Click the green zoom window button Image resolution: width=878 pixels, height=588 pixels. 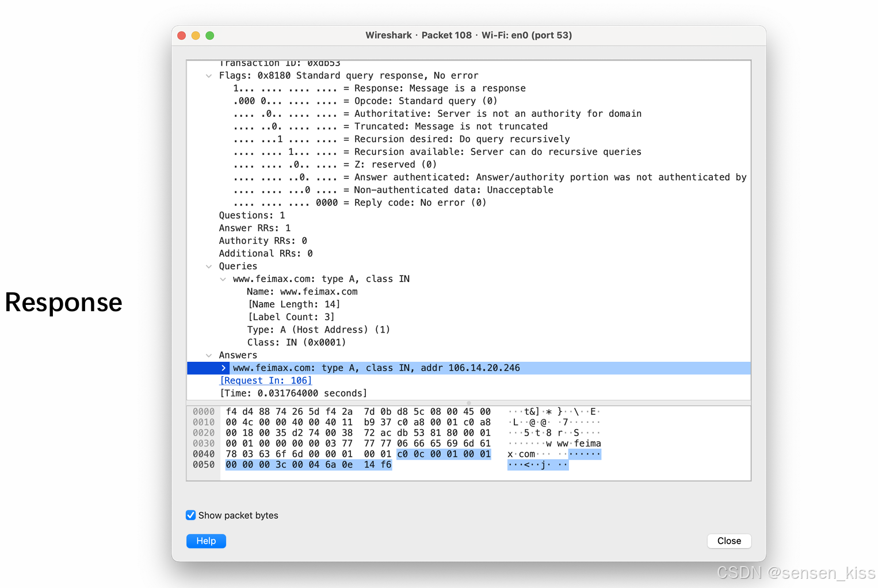click(210, 36)
